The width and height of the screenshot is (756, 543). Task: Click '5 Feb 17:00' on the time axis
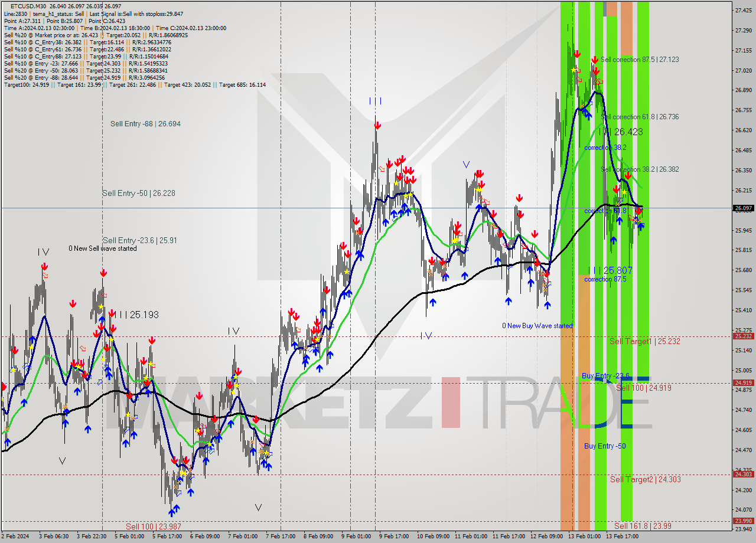(167, 537)
